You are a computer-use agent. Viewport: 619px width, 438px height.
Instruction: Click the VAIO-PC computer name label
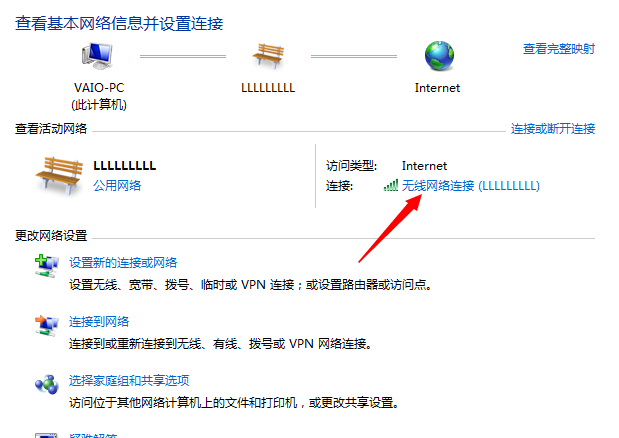pos(99,88)
